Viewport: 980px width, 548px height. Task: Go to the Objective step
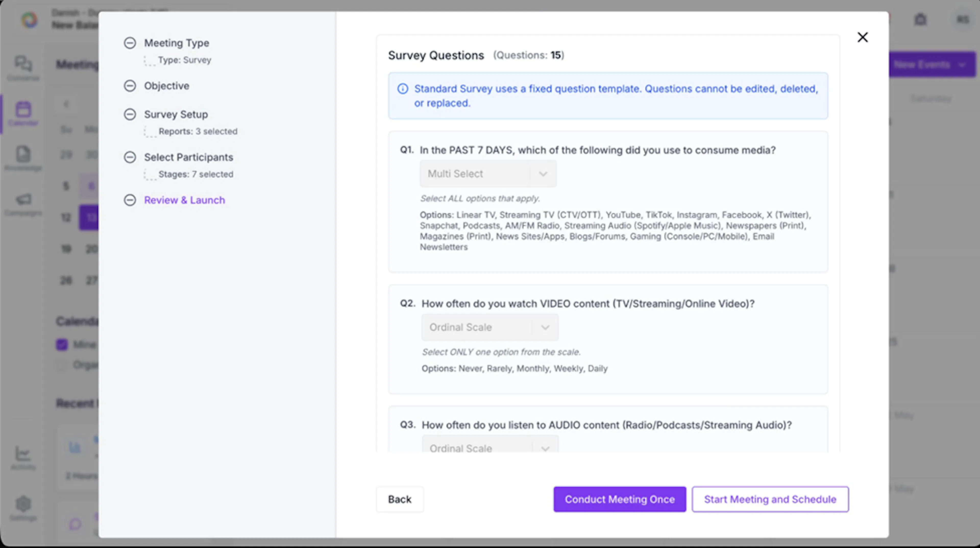(x=167, y=86)
